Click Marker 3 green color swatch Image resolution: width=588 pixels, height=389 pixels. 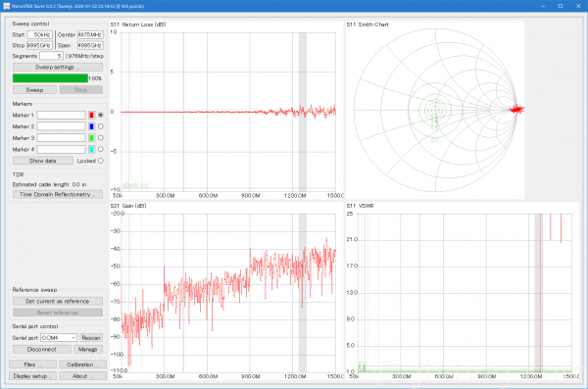[91, 138]
